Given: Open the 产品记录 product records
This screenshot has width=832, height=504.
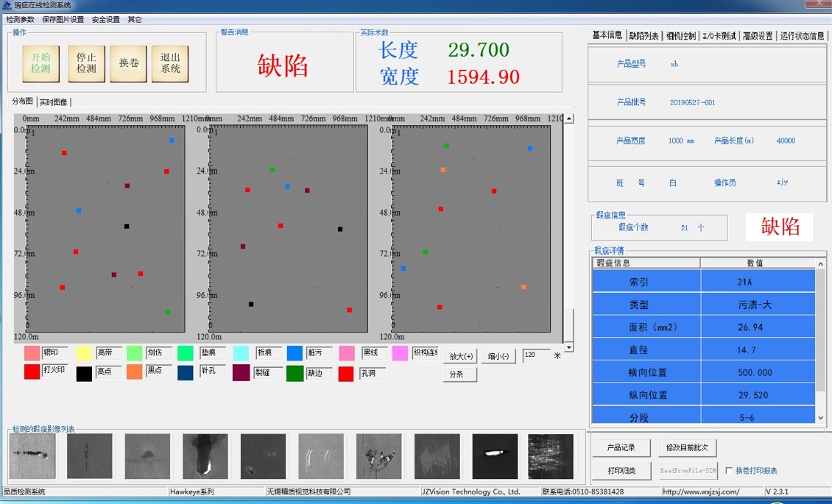Looking at the screenshot, I should [x=621, y=447].
